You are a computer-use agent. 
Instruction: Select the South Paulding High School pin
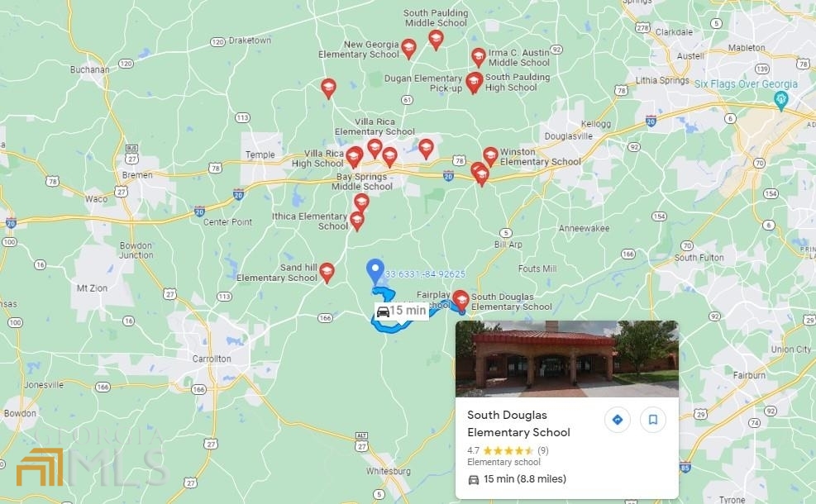point(473,83)
